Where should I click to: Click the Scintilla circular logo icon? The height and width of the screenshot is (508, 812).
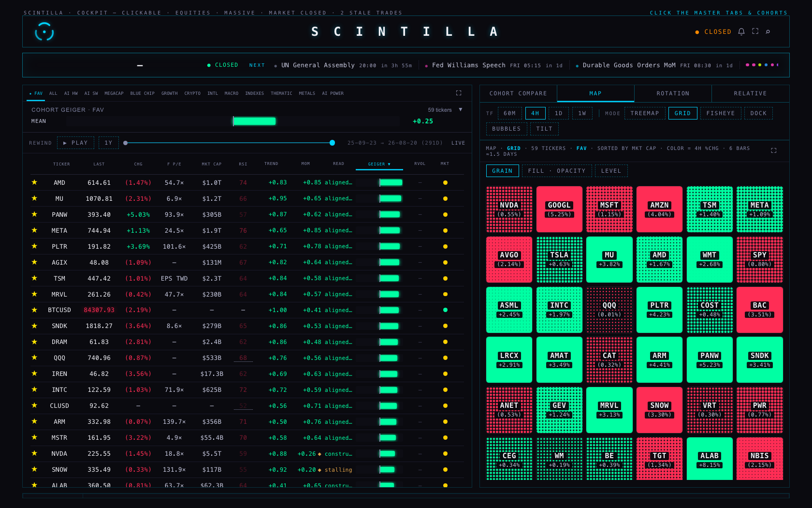44,32
